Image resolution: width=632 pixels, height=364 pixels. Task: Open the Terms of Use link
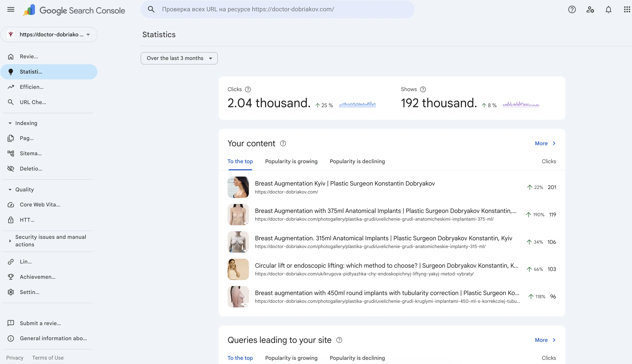48,358
